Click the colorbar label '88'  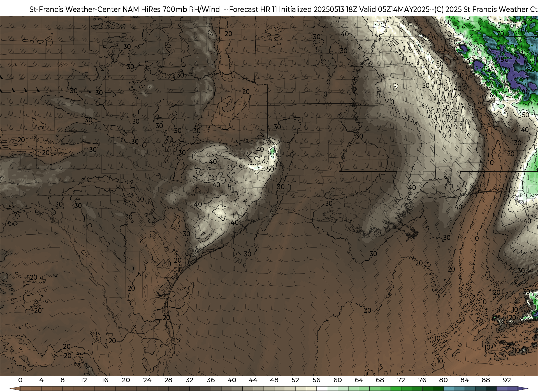(x=486, y=380)
